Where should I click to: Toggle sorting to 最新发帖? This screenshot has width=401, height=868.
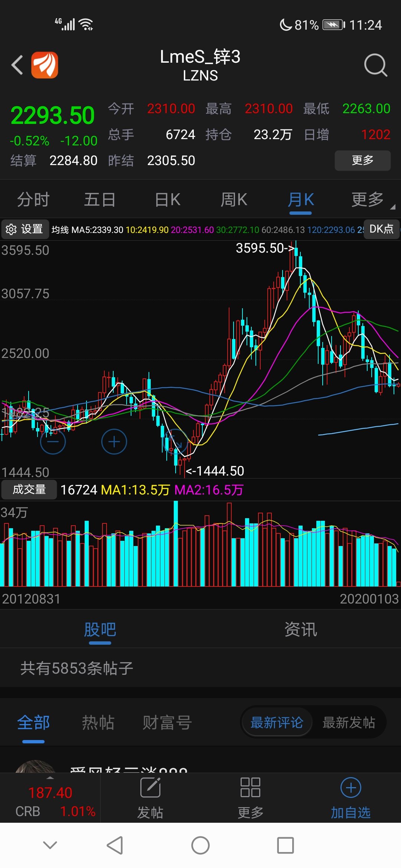point(349,723)
